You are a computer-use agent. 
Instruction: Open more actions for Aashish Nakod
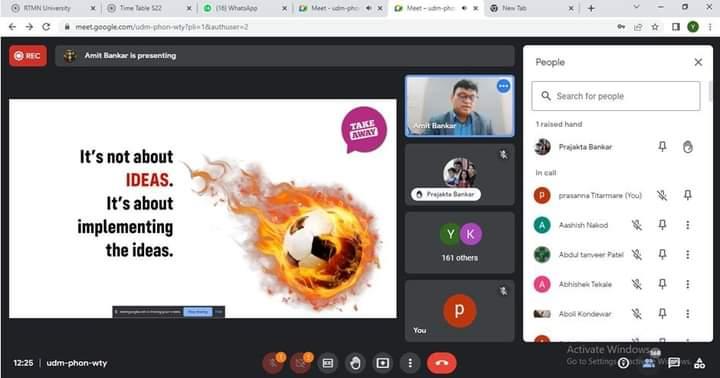coord(687,225)
